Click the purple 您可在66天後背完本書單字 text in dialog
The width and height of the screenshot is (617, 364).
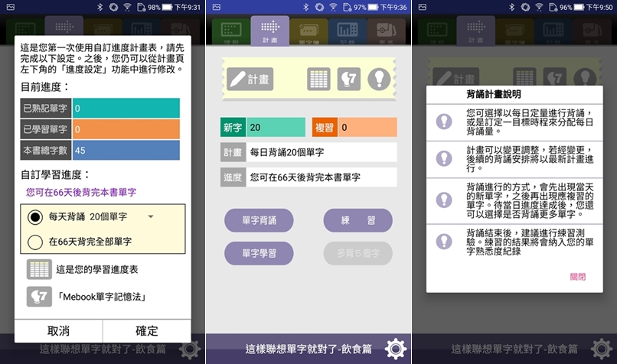pos(81,192)
